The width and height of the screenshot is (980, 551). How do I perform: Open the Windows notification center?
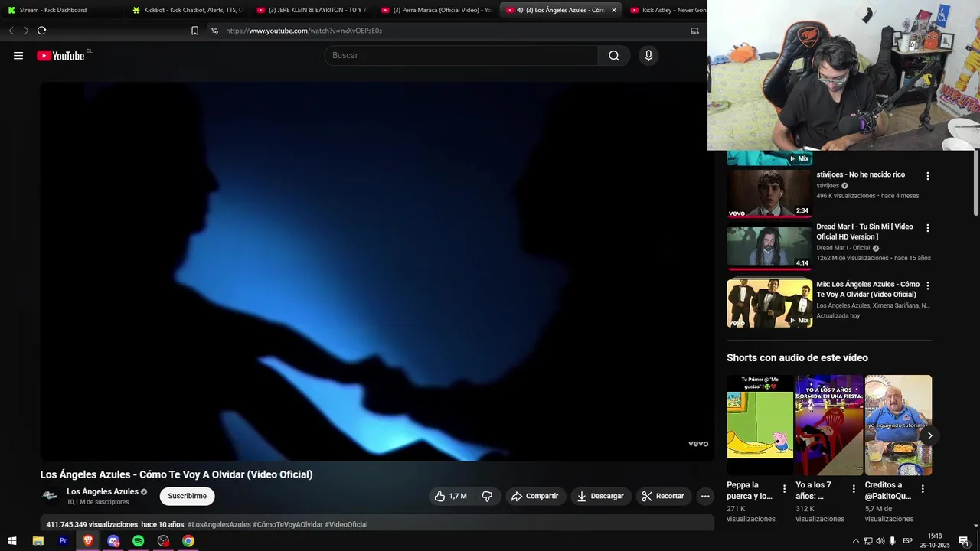click(x=964, y=541)
